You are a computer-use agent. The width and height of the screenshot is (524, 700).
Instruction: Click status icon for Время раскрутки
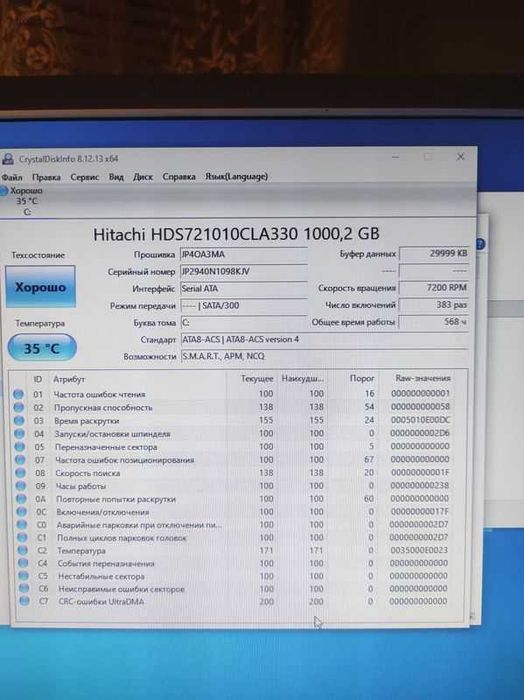19,420
